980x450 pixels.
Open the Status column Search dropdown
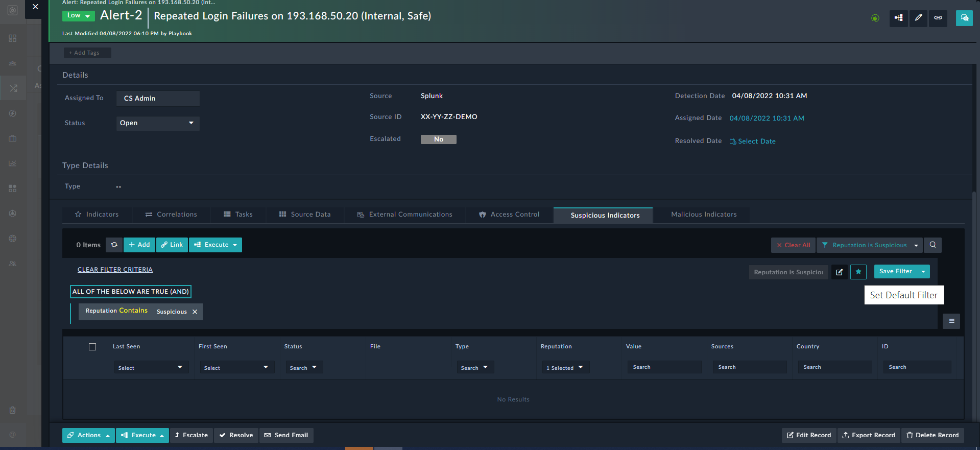tap(303, 367)
